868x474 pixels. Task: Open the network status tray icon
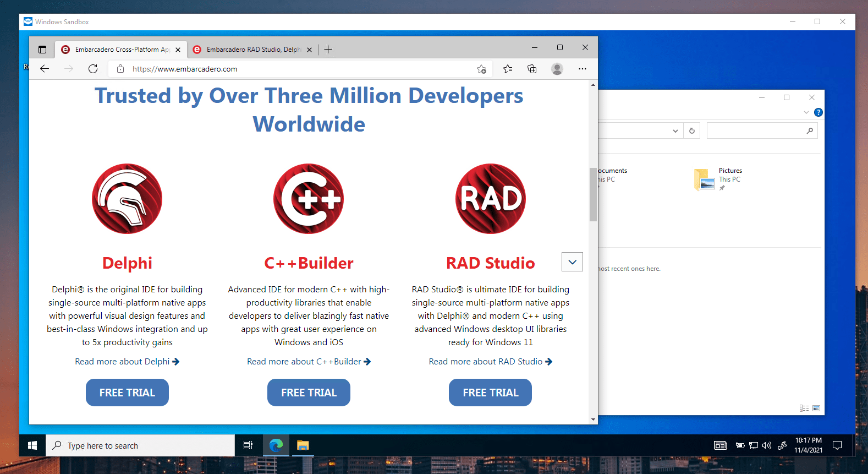[754, 445]
